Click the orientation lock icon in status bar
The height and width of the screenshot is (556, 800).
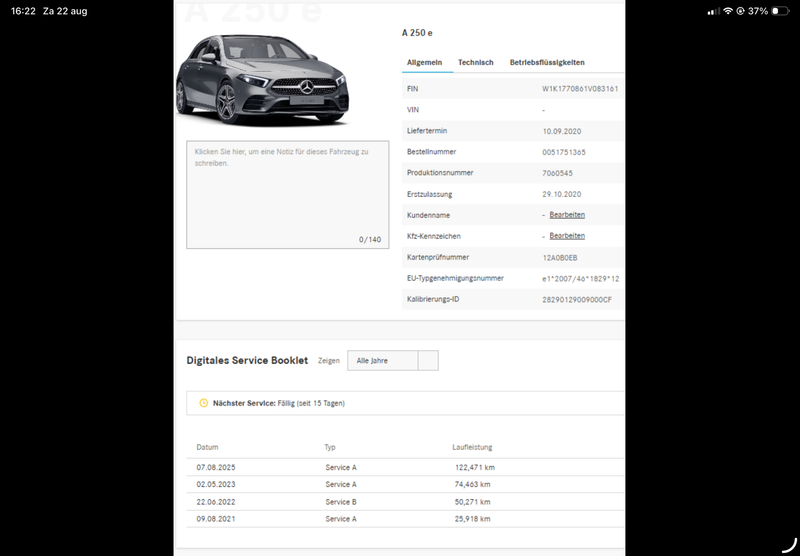click(x=740, y=11)
